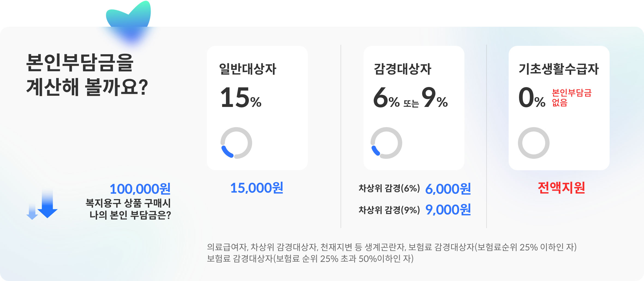Select the 일반대상자 card title
The image size is (644, 281).
248,69
